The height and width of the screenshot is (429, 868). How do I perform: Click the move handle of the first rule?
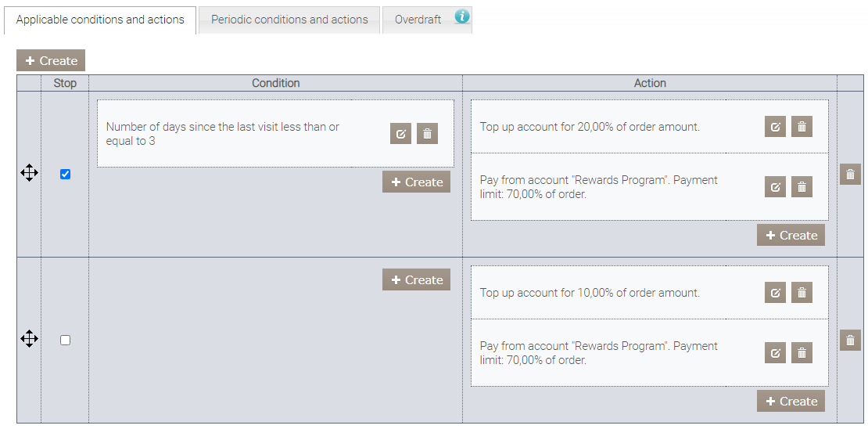[x=29, y=173]
